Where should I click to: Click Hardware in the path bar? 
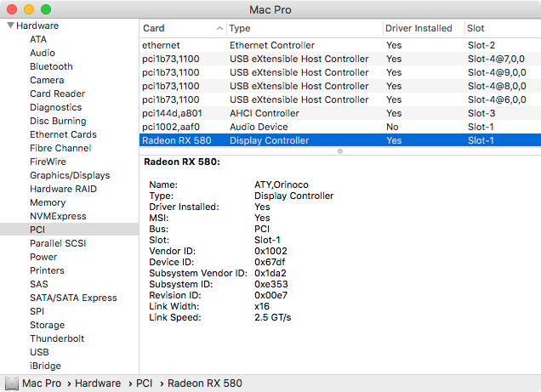click(x=98, y=383)
